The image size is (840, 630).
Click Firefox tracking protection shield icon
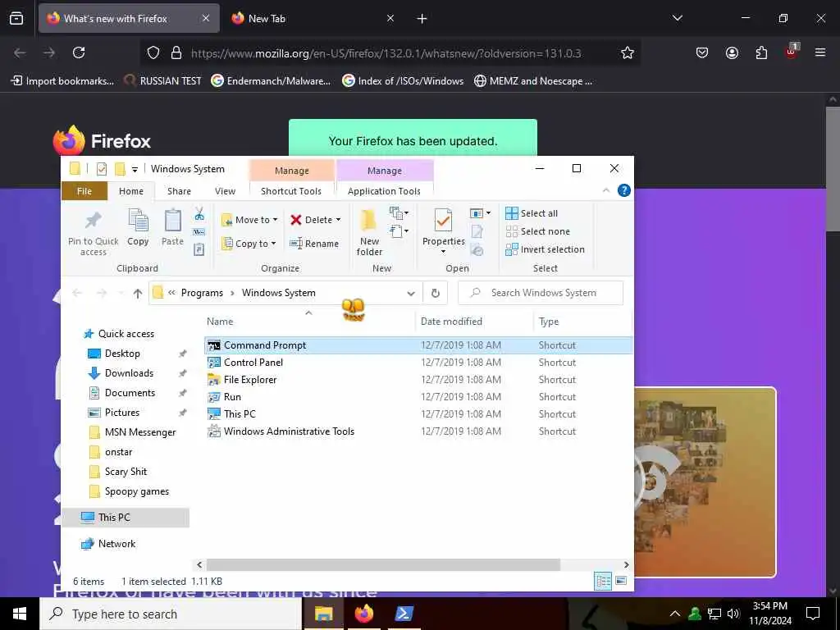tap(153, 52)
